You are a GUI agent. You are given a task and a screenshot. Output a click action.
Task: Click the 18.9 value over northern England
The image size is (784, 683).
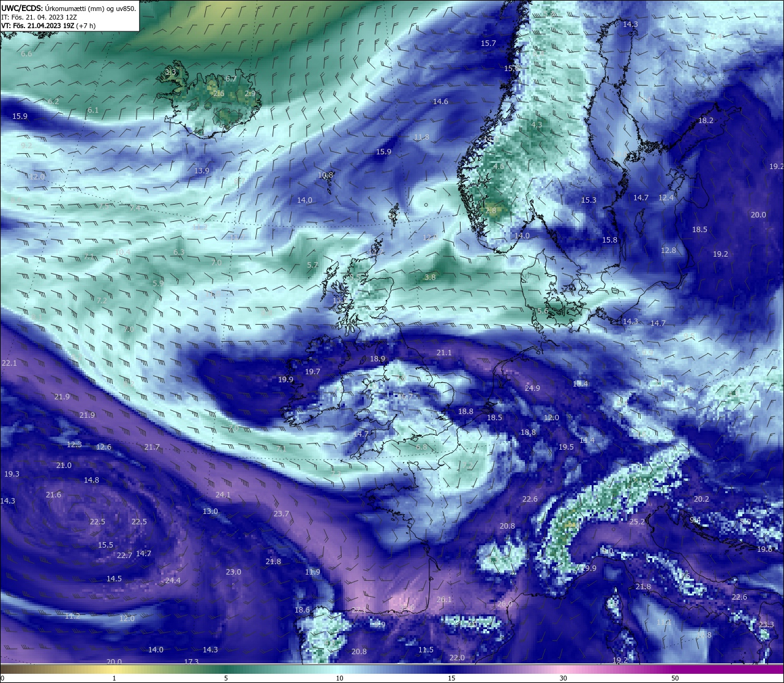pos(378,359)
